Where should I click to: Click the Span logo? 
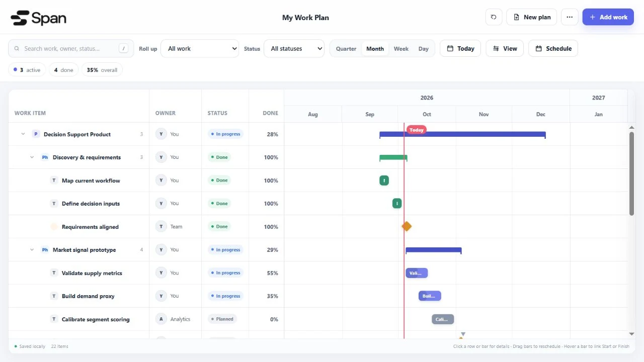38,18
